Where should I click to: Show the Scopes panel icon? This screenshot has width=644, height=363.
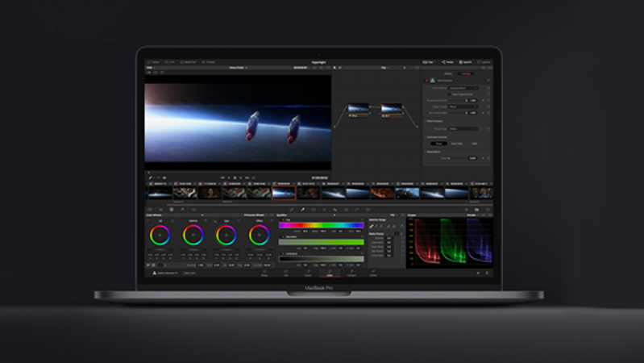pos(477,210)
